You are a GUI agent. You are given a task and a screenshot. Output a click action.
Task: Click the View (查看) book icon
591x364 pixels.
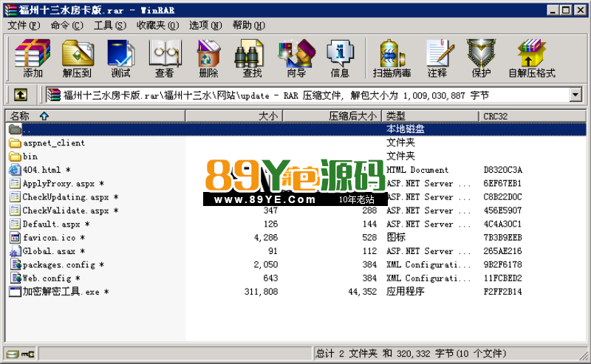165,58
